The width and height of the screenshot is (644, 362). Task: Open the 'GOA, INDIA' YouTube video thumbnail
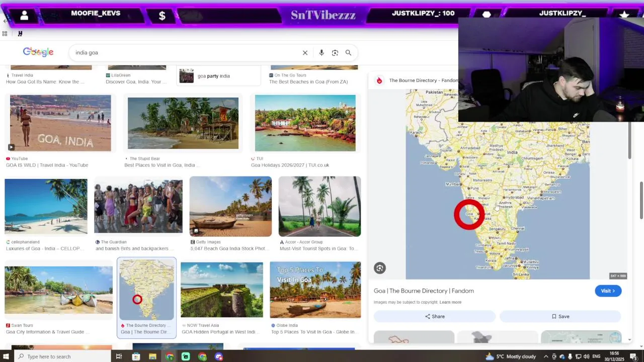point(60,123)
